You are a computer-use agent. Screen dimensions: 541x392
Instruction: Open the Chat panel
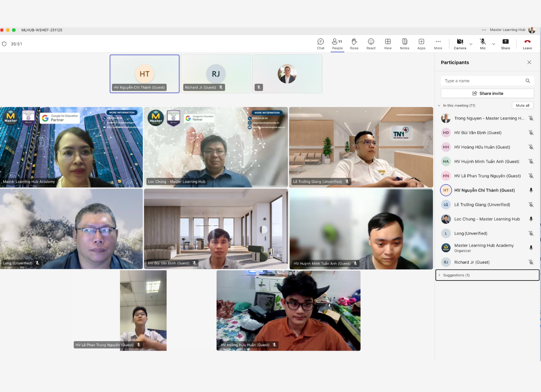tap(320, 44)
